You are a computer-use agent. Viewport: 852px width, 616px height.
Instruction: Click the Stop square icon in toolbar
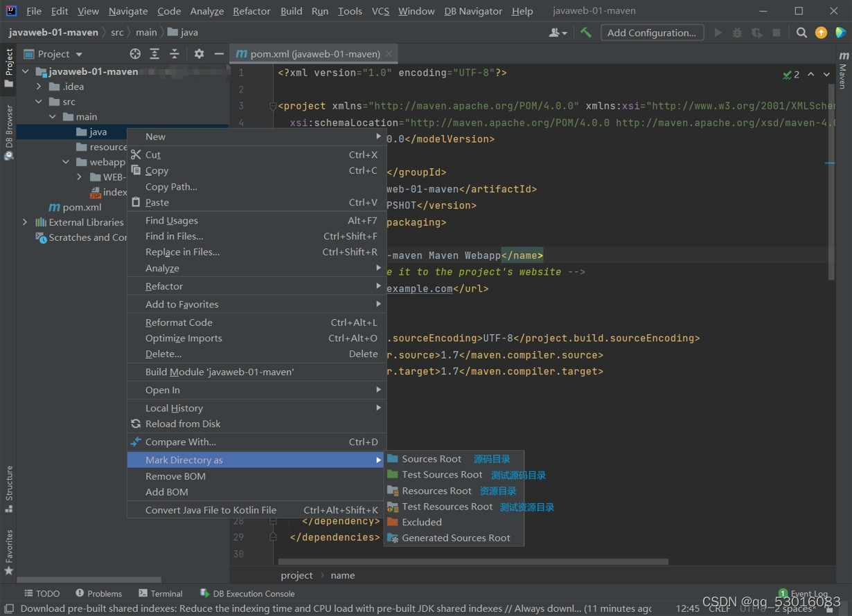coord(776,33)
